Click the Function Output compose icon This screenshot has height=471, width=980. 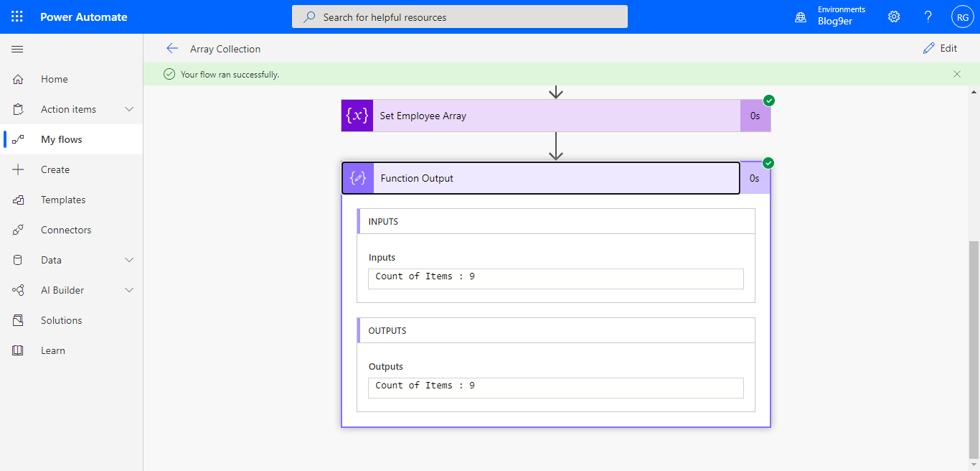coord(358,178)
